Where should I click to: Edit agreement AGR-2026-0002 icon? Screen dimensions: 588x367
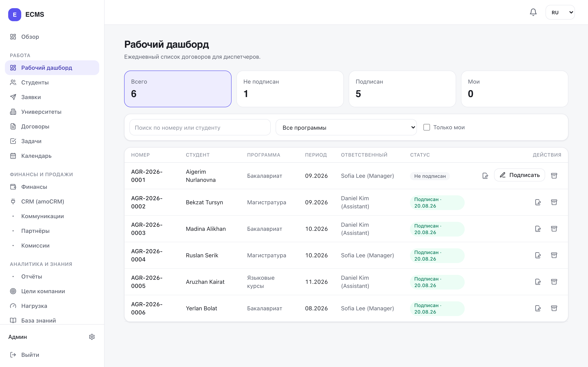pos(538,202)
